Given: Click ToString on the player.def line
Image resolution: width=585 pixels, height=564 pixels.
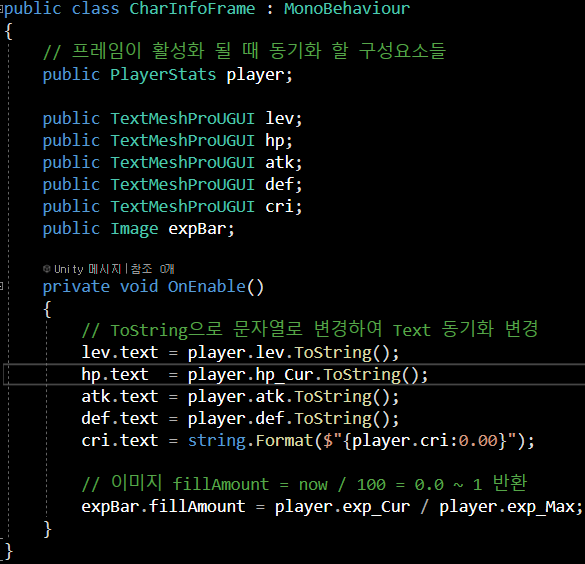Looking at the screenshot, I should coord(333,419).
